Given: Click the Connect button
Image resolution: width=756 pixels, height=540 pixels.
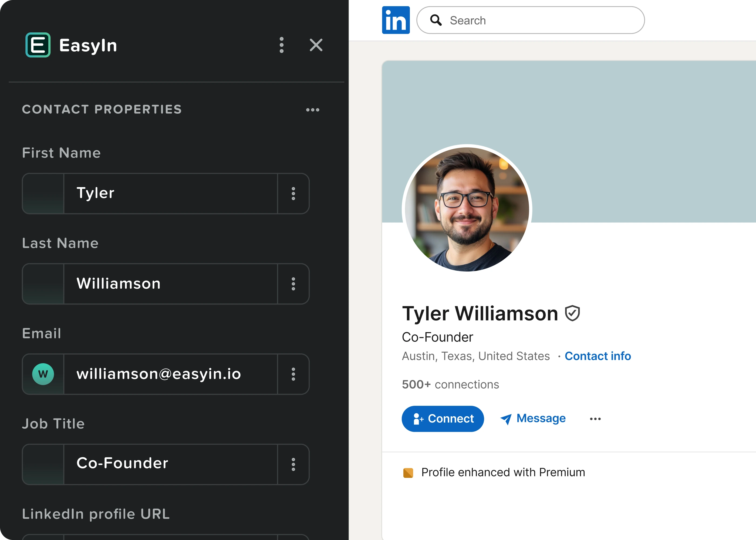Looking at the screenshot, I should pyautogui.click(x=443, y=418).
